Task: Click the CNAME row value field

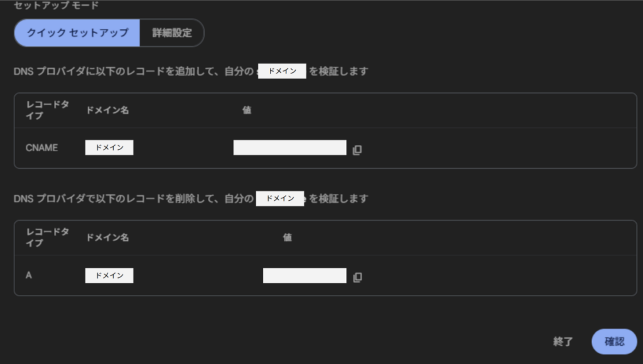Action: (x=289, y=148)
